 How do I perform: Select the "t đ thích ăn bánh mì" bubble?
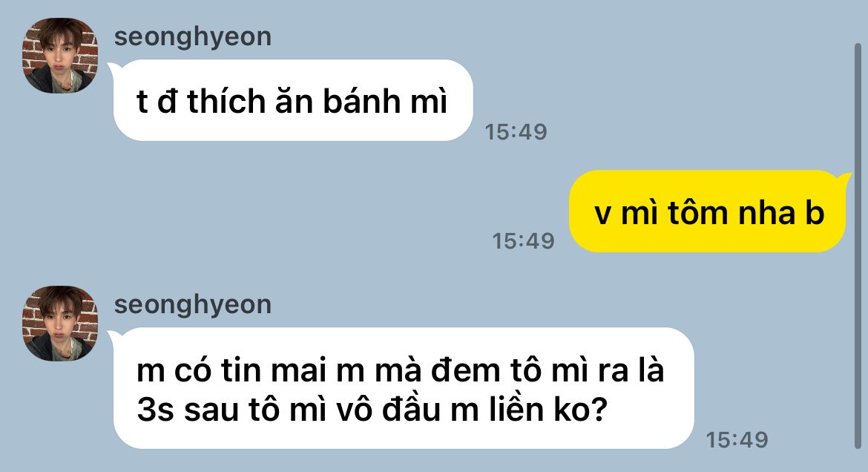(x=293, y=100)
